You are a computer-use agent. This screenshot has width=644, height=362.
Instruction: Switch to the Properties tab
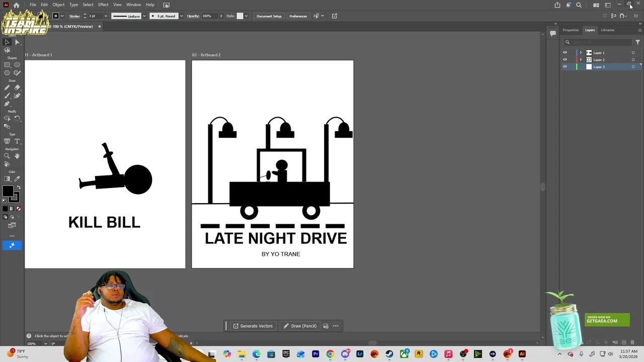click(x=571, y=30)
